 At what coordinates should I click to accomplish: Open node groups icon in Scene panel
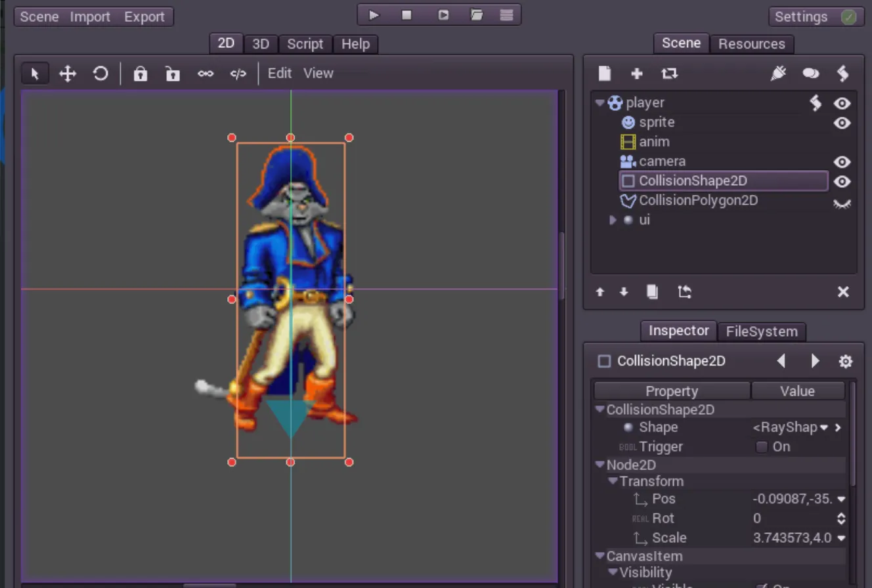coord(811,73)
